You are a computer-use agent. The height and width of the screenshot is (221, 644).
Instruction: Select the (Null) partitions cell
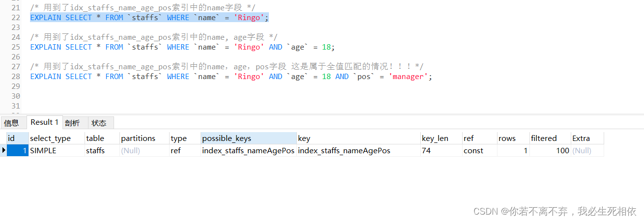[x=145, y=151]
